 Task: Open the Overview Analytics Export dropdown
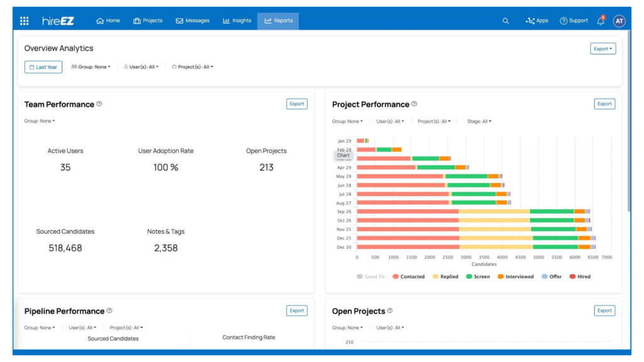pyautogui.click(x=603, y=48)
